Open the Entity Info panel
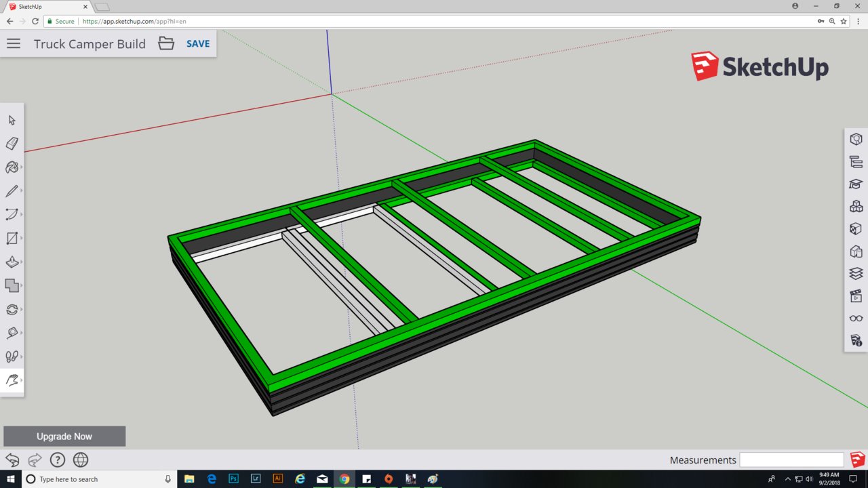This screenshot has width=868, height=488. (x=856, y=139)
